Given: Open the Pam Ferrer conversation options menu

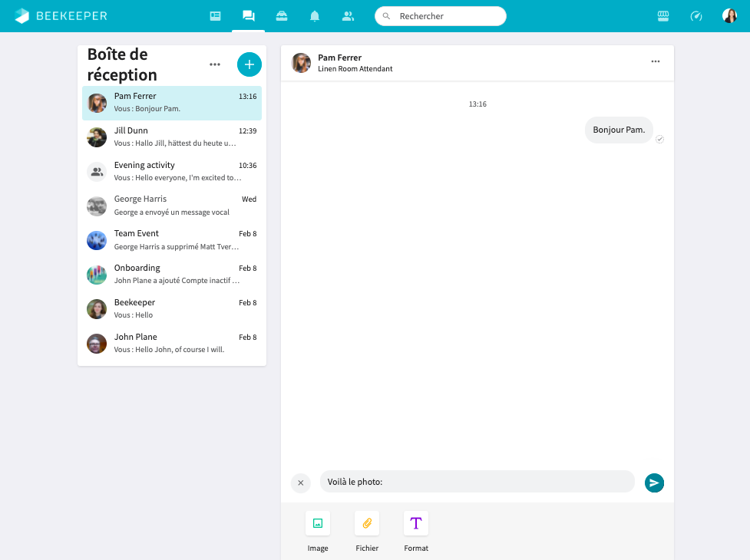Looking at the screenshot, I should point(656,61).
